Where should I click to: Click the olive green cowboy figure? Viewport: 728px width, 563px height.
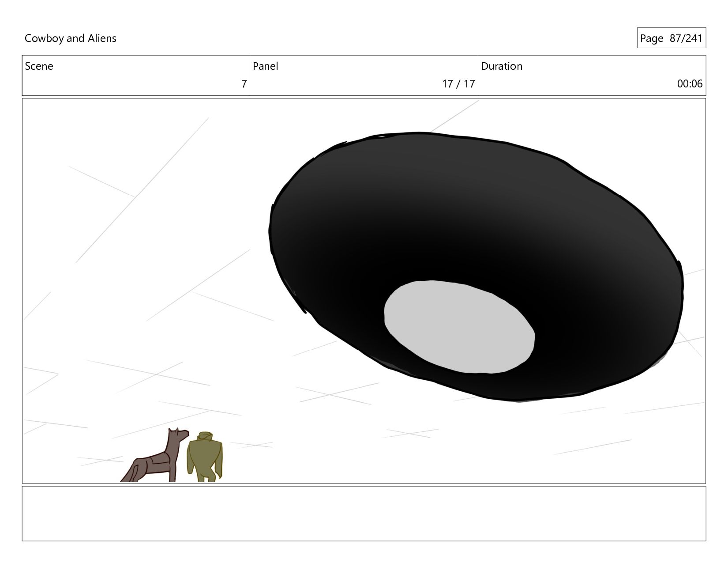tap(205, 457)
